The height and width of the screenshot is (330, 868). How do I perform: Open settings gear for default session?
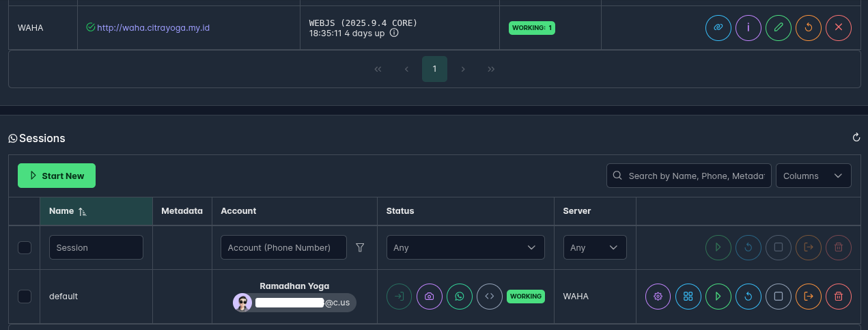click(658, 297)
